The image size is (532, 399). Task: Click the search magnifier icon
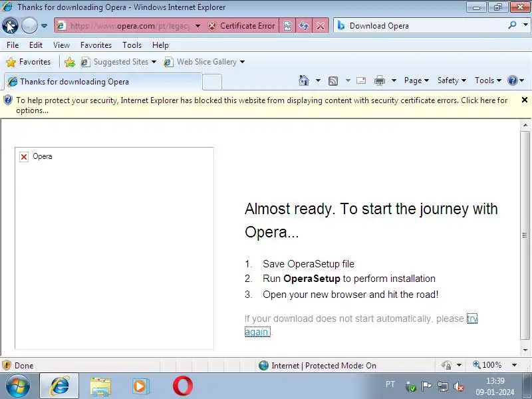point(512,25)
